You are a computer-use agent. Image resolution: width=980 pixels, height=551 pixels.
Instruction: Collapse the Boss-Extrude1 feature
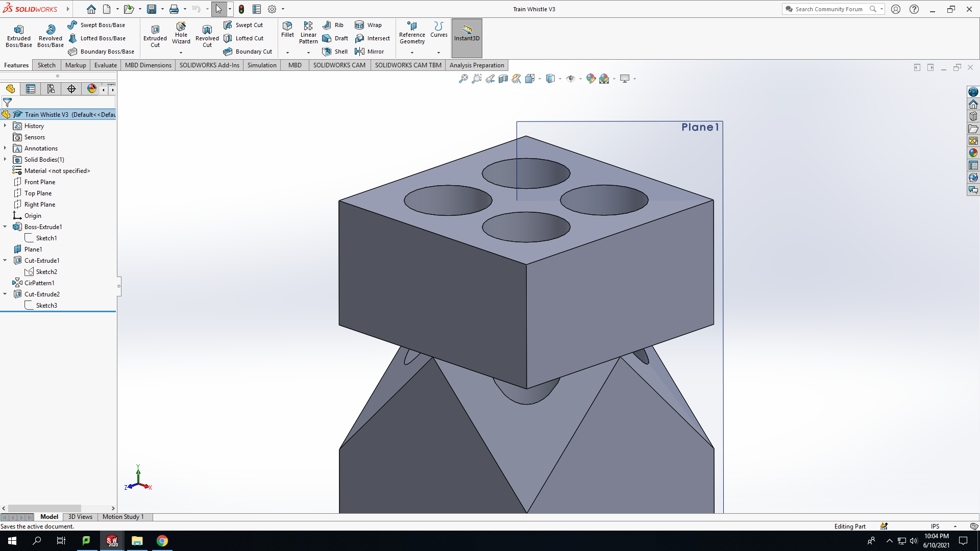5,227
